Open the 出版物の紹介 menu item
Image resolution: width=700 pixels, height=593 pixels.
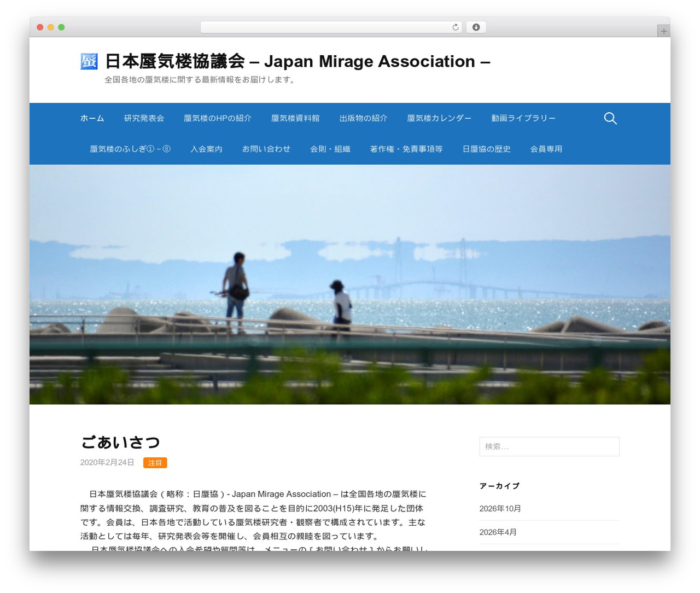click(363, 118)
